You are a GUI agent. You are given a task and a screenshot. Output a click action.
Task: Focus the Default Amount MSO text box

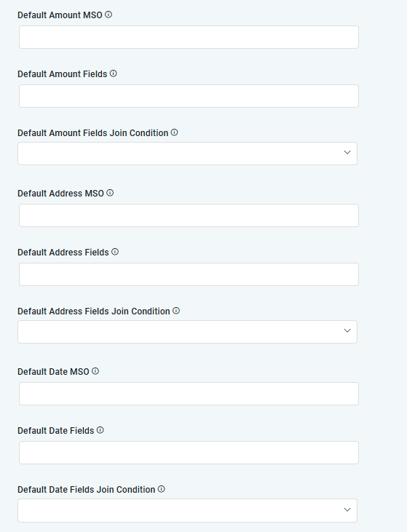pyautogui.click(x=189, y=37)
